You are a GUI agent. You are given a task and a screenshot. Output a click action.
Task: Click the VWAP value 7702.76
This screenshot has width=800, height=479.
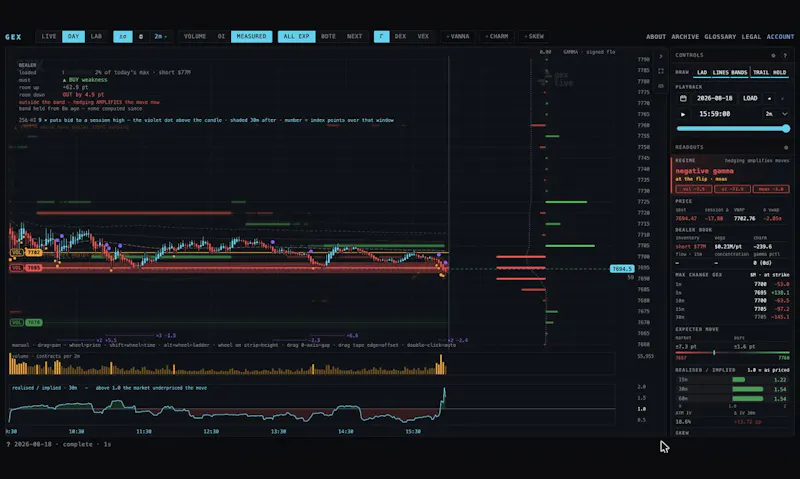pyautogui.click(x=744, y=218)
